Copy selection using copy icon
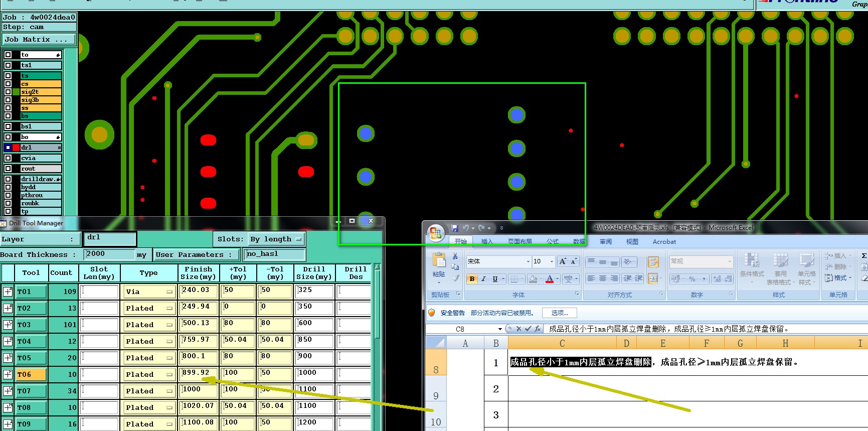Viewport: 868px width, 431px height. (x=455, y=267)
